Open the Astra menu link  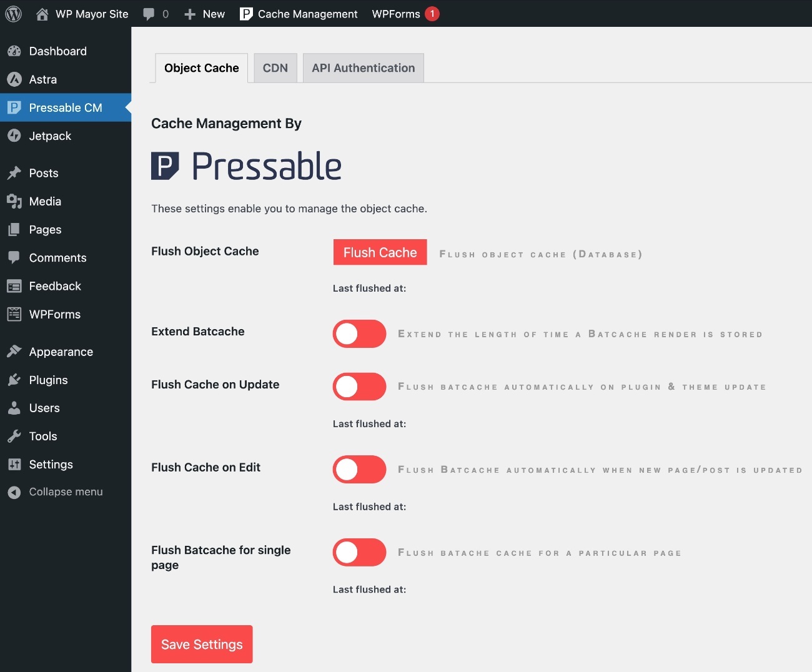click(x=43, y=79)
